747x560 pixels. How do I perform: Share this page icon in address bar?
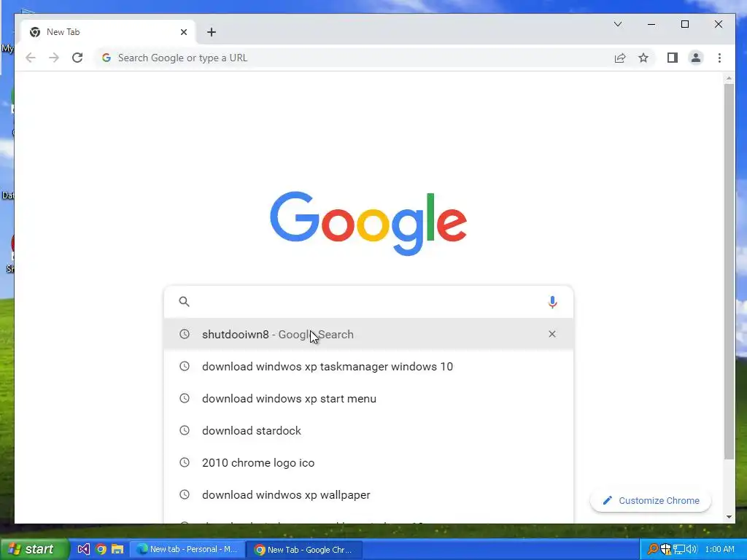620,58
